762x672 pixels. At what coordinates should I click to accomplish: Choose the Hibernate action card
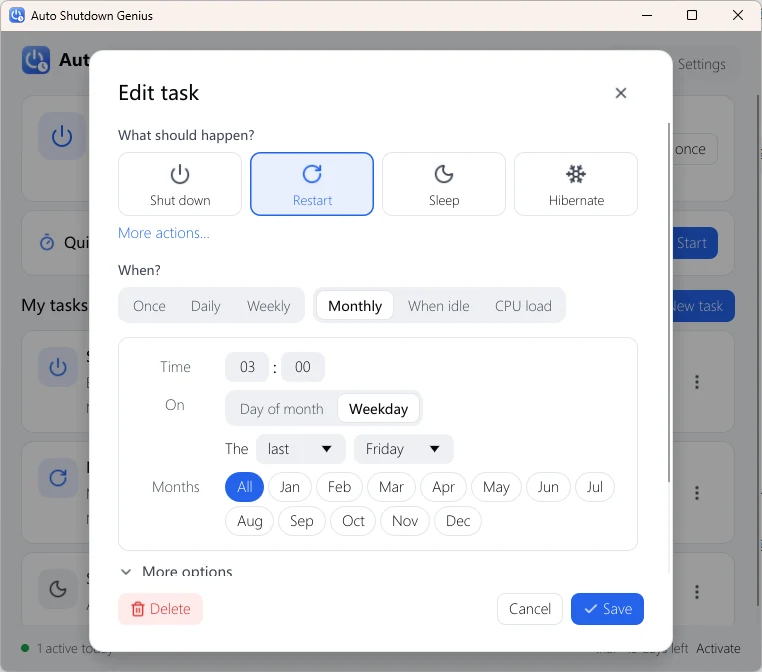coord(576,184)
